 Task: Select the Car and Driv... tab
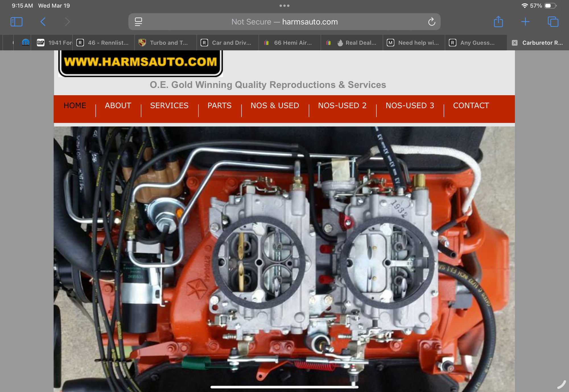228,43
